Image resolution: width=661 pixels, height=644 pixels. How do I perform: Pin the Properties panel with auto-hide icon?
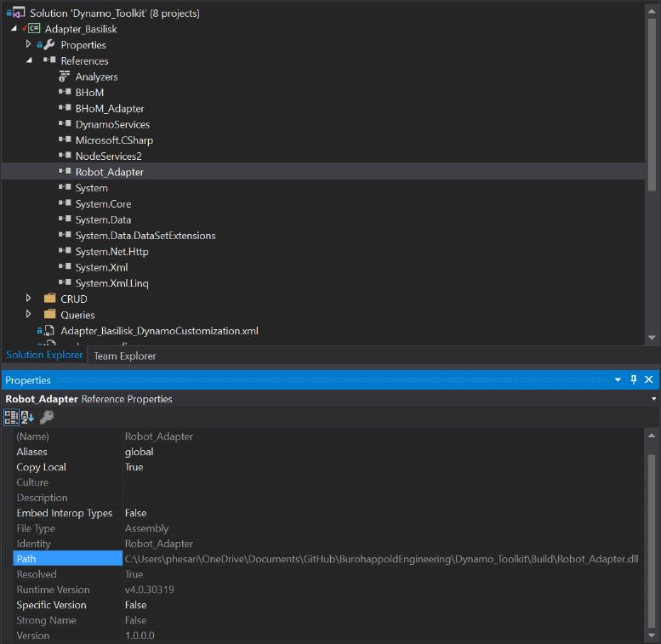pyautogui.click(x=633, y=380)
